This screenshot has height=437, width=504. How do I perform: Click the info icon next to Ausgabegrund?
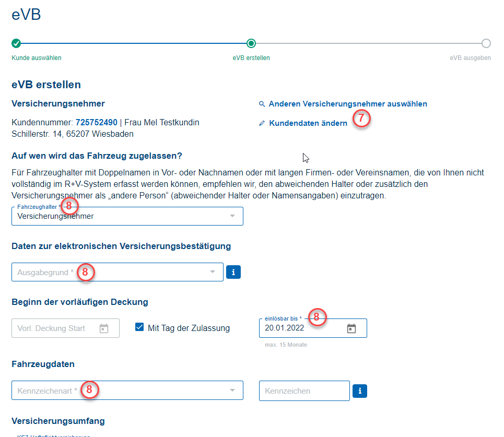(x=233, y=272)
